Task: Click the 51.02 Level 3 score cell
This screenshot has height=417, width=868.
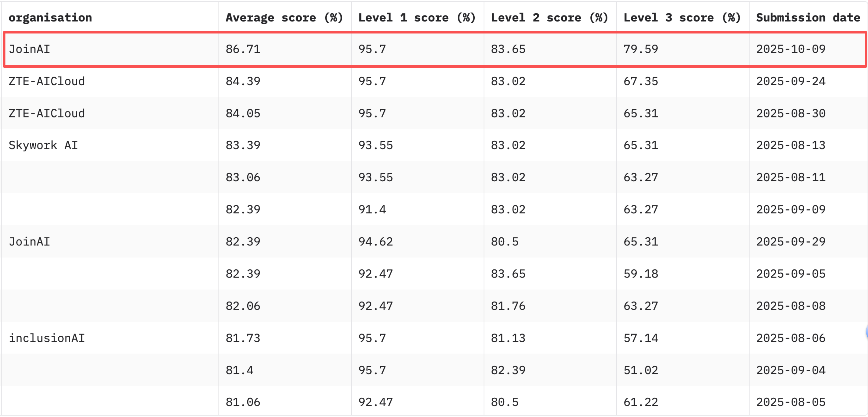Action: pyautogui.click(x=640, y=370)
